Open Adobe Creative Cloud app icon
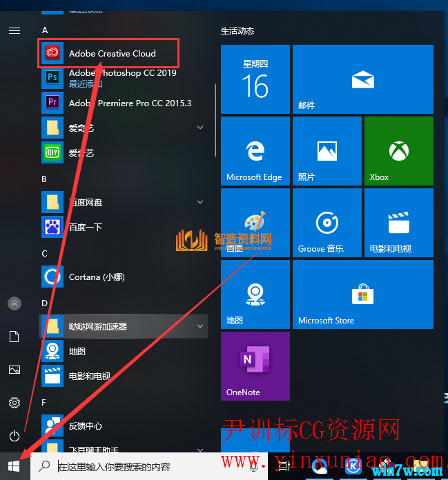 (52, 53)
